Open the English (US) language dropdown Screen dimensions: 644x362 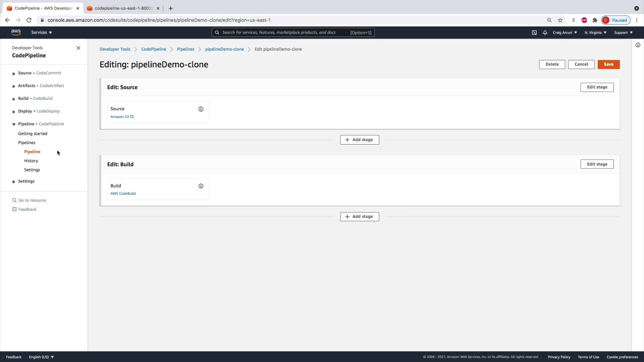click(x=41, y=357)
